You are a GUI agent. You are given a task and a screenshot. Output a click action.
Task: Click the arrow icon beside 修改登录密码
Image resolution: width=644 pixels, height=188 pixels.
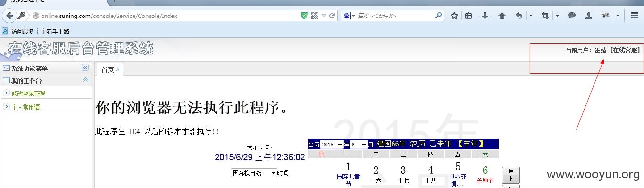pyautogui.click(x=6, y=93)
